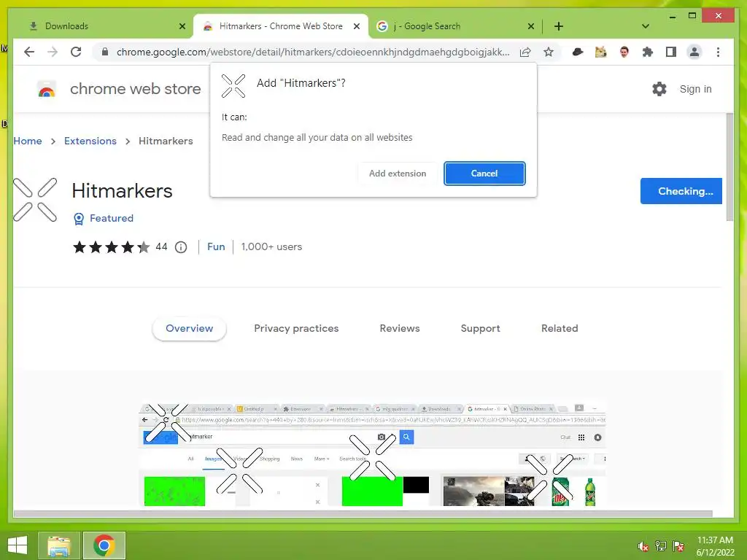Click the horizontal scrollbar at bottom
Screen dimensions: 747x560
click(x=363, y=514)
